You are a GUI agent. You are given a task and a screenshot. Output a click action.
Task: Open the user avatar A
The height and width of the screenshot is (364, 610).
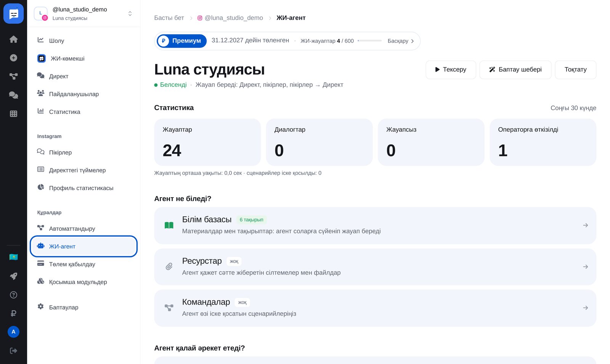pos(13,332)
